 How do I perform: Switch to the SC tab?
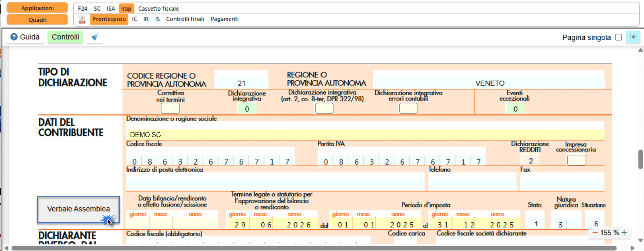point(97,8)
